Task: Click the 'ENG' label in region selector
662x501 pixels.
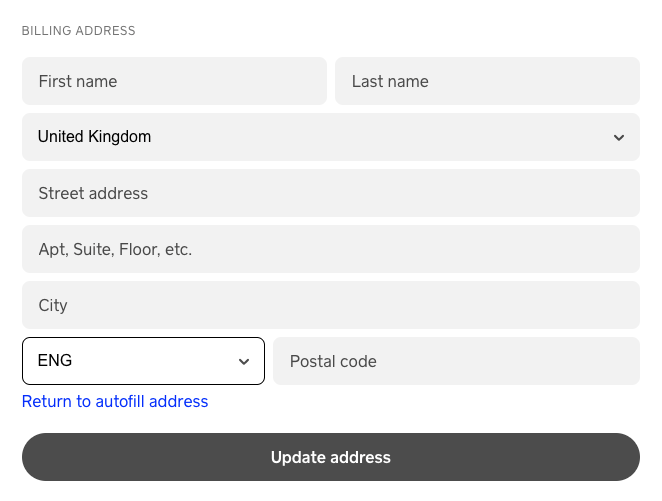Action: 55,361
